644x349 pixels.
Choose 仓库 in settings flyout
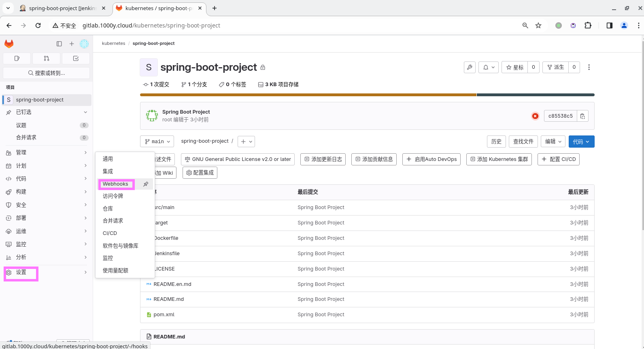click(125, 209)
